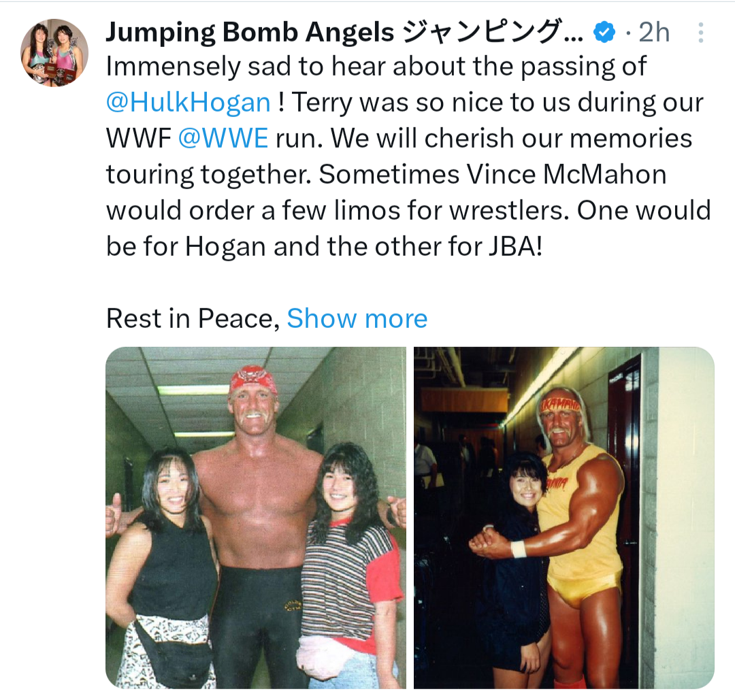Open the tweet's three-dot more options menu
Image resolution: width=735 pixels, height=700 pixels.
pos(700,33)
